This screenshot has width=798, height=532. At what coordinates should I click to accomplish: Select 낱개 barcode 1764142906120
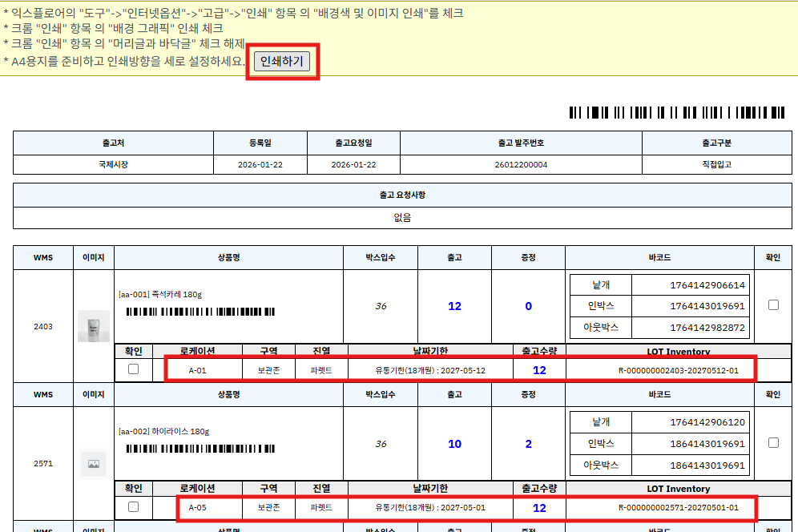[x=707, y=422]
